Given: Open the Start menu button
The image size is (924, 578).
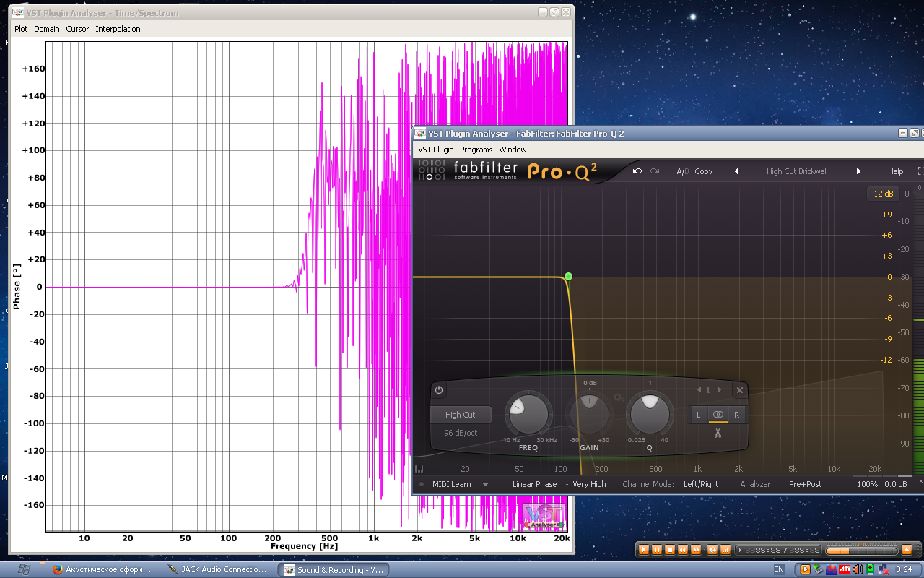Looking at the screenshot, I should click(24, 569).
